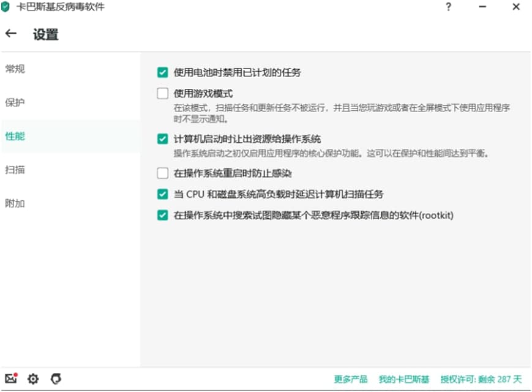Click the rootkit option label text
The width and height of the screenshot is (532, 392).
point(313,215)
